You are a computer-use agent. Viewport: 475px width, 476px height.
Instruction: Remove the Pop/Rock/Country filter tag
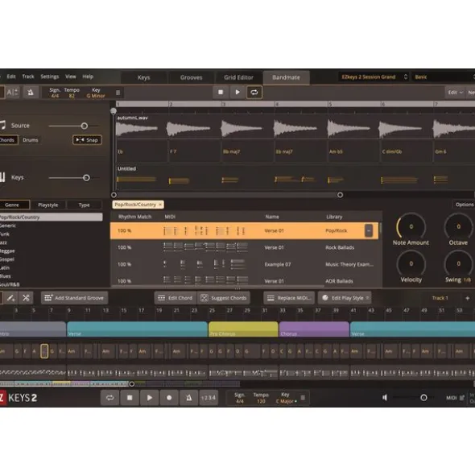pyautogui.click(x=160, y=205)
